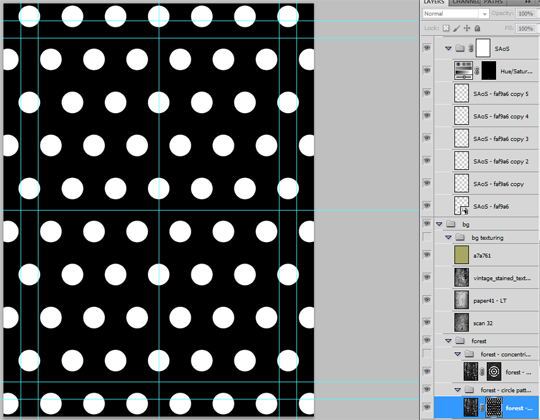540x420 pixels.
Task: Collapse the forest - circle pattern group arrow
Action: click(457, 390)
